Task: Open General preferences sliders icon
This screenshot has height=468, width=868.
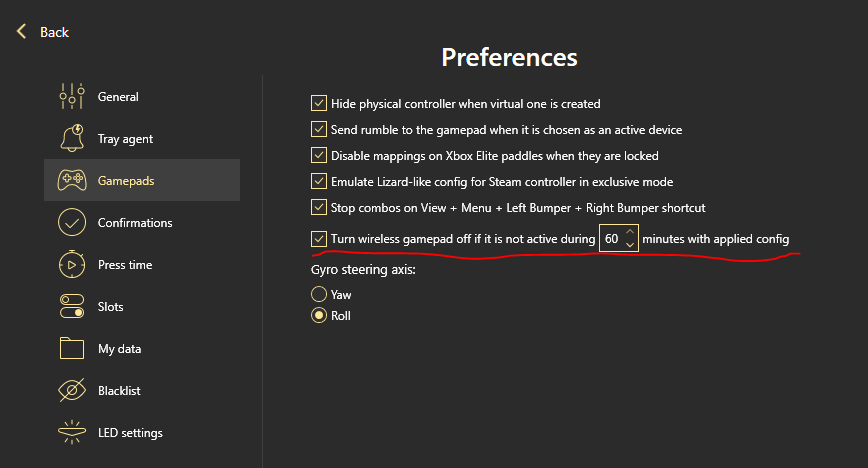Action: (72, 96)
